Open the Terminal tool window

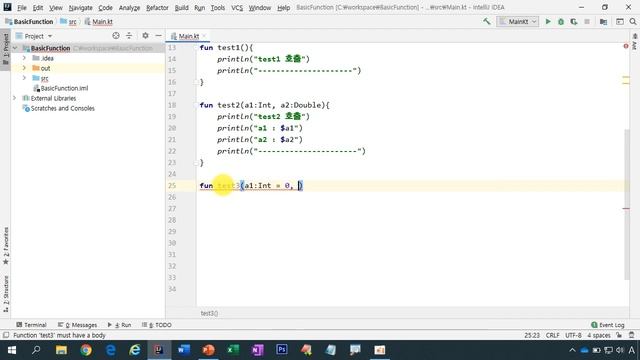point(31,325)
